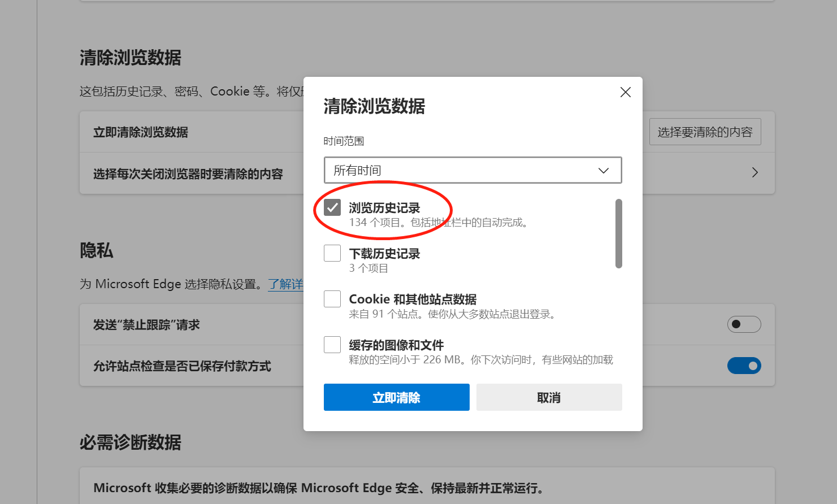Check the Cookie 和其他站点数据 checkbox
Viewport: 837px width, 504px height.
[332, 299]
